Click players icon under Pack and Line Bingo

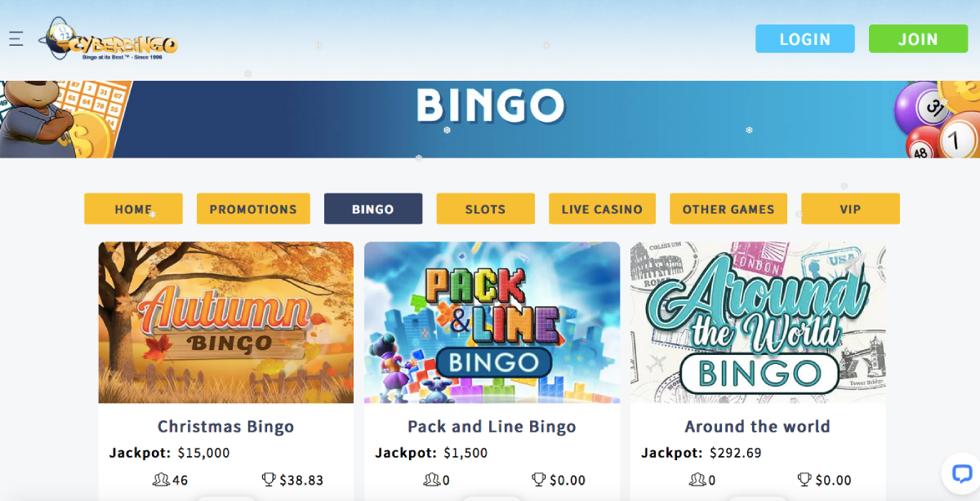click(x=431, y=480)
